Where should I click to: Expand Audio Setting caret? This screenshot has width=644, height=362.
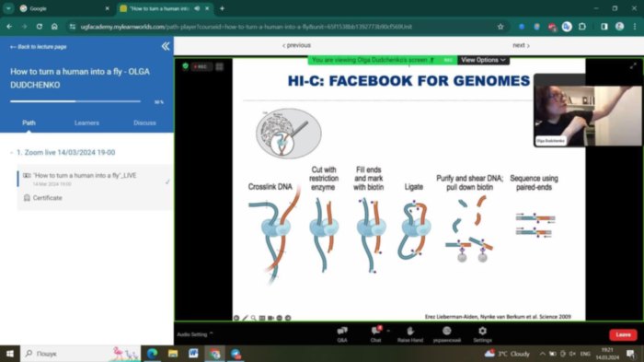coord(211,333)
